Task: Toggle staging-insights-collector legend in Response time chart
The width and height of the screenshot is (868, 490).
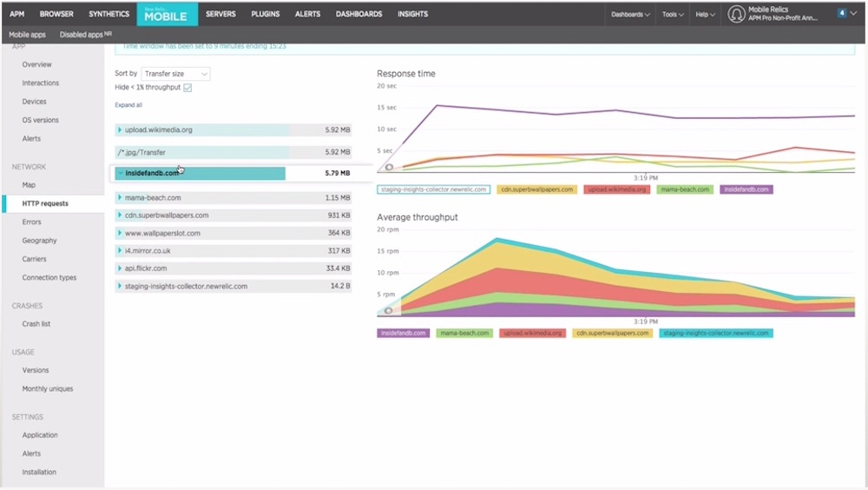Action: (x=434, y=189)
